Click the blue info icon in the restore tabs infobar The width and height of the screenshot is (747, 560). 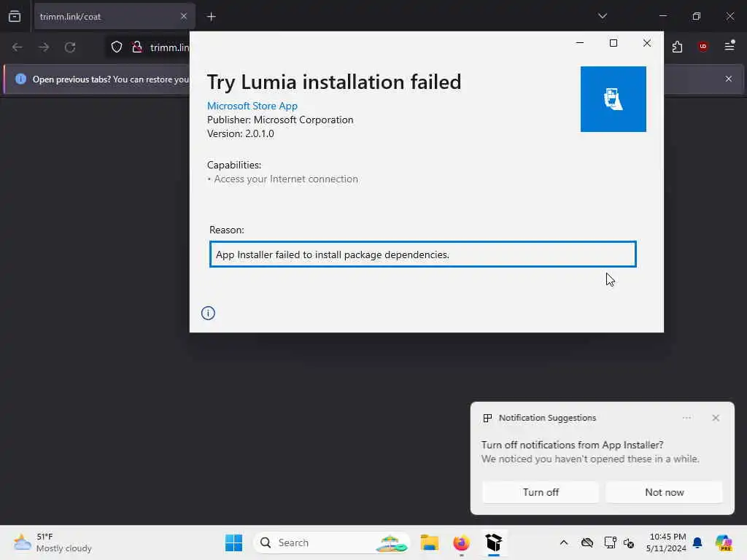[20, 79]
